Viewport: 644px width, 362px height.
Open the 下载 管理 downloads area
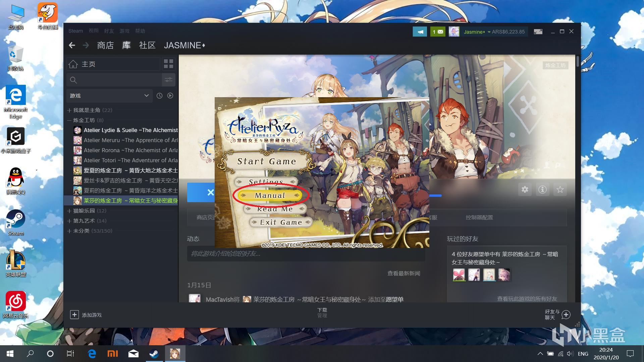click(322, 313)
